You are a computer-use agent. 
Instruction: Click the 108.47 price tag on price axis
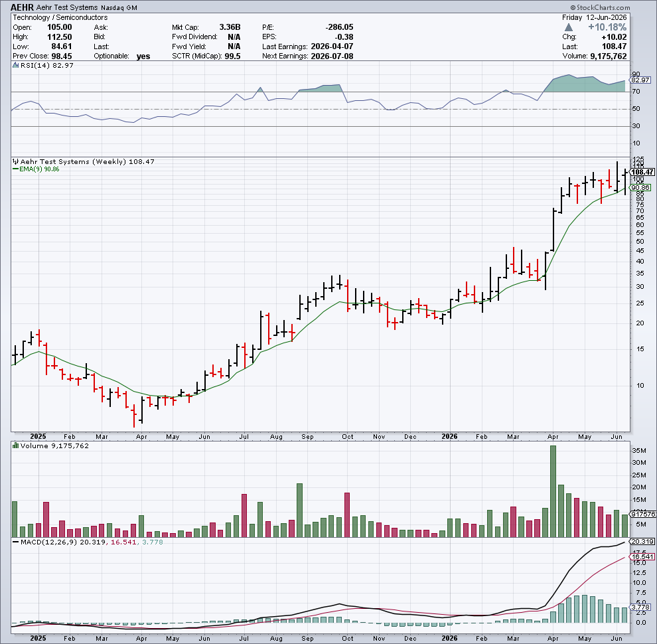(642, 173)
